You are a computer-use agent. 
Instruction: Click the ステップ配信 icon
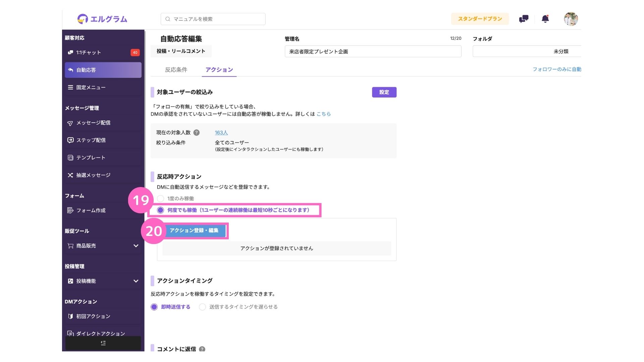click(70, 140)
